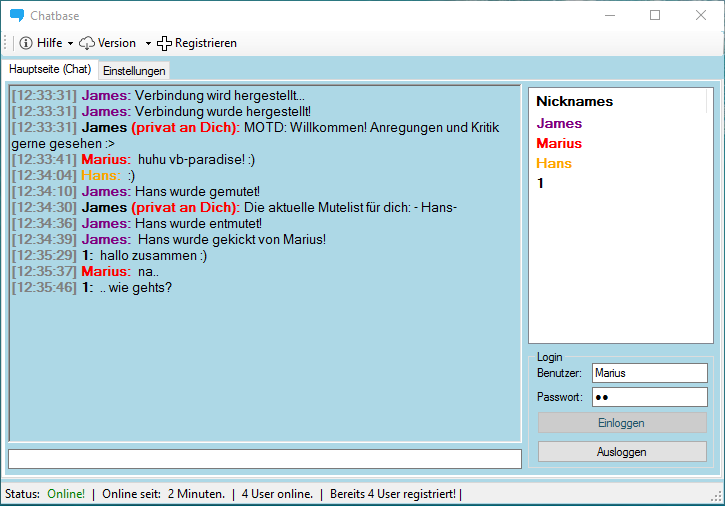Image resolution: width=725 pixels, height=506 pixels.
Task: Click the greyed-out Einloggen button
Action: pyautogui.click(x=622, y=423)
